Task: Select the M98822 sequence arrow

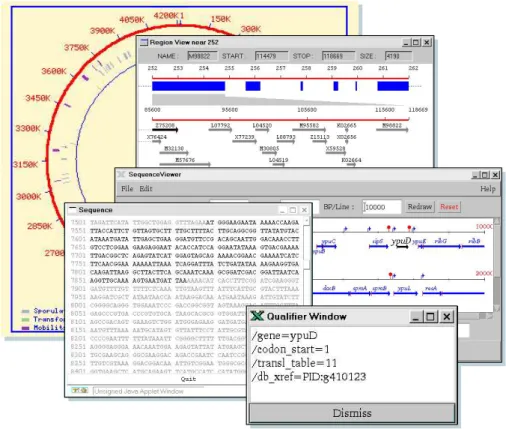Action: tap(392, 130)
